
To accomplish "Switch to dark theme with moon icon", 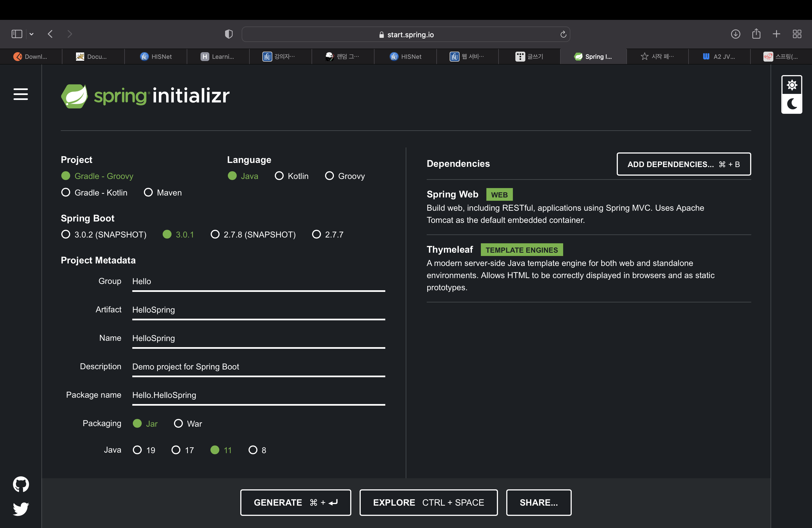I will tap(792, 104).
